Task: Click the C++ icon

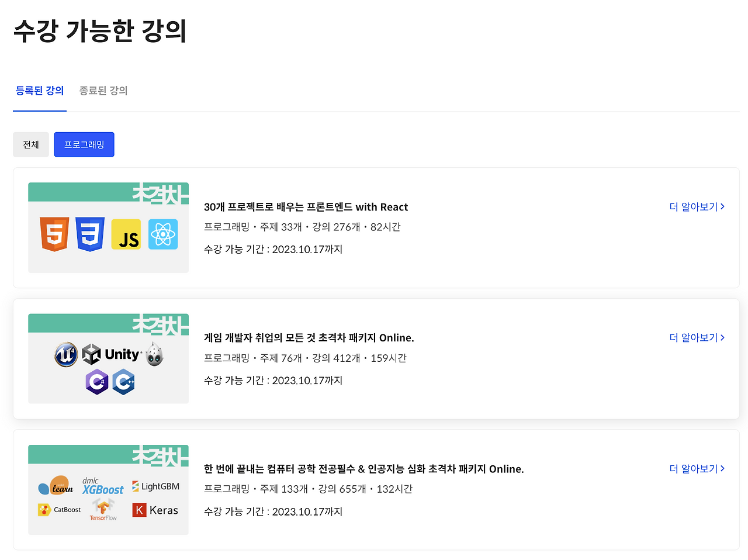Action: (x=123, y=382)
